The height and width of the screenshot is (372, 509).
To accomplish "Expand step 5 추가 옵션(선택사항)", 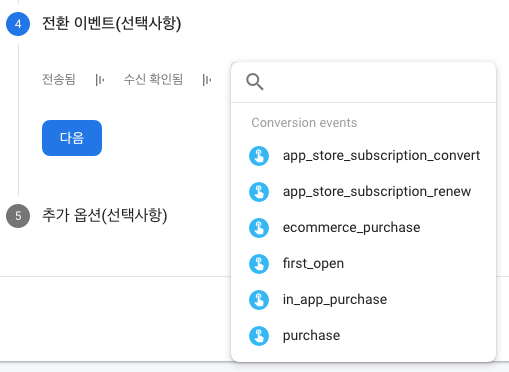I will click(105, 216).
